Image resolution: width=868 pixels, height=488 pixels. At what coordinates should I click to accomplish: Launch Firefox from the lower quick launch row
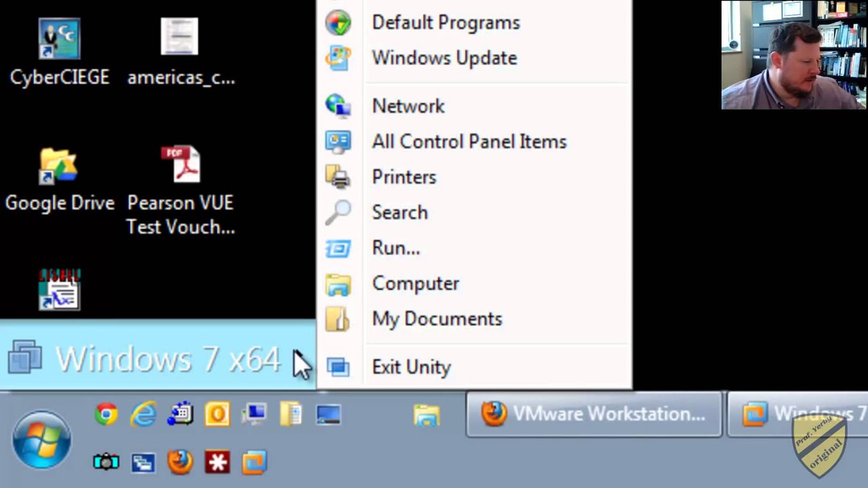pyautogui.click(x=180, y=462)
